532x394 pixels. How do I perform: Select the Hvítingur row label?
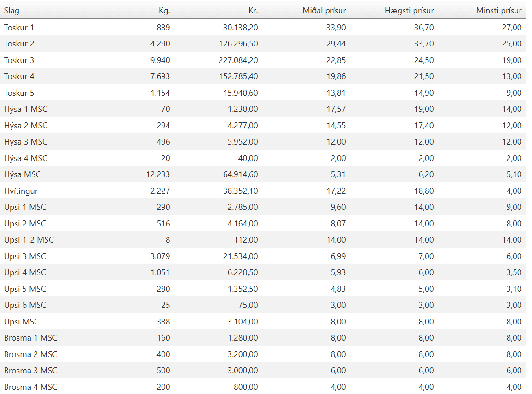(x=21, y=191)
